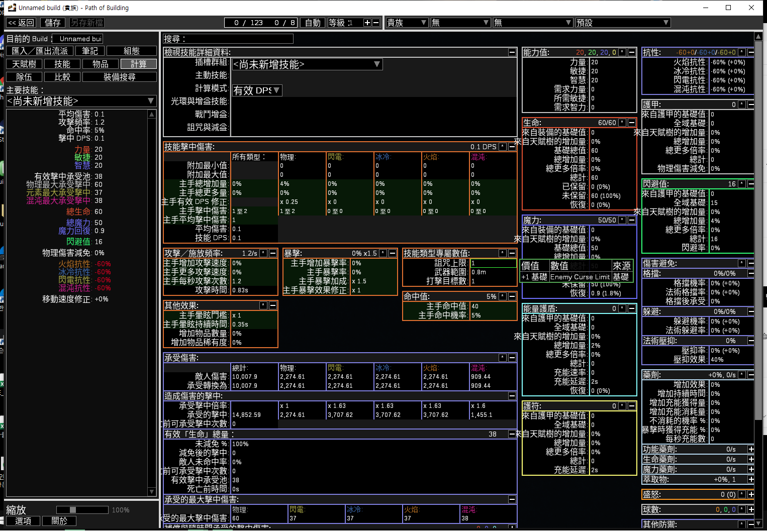
Task: Open the 選項 settings button
Action: click(23, 521)
